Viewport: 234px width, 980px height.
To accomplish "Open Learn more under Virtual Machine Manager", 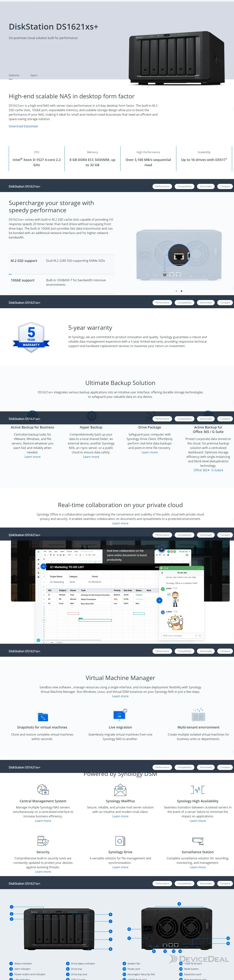I will point(120,696).
